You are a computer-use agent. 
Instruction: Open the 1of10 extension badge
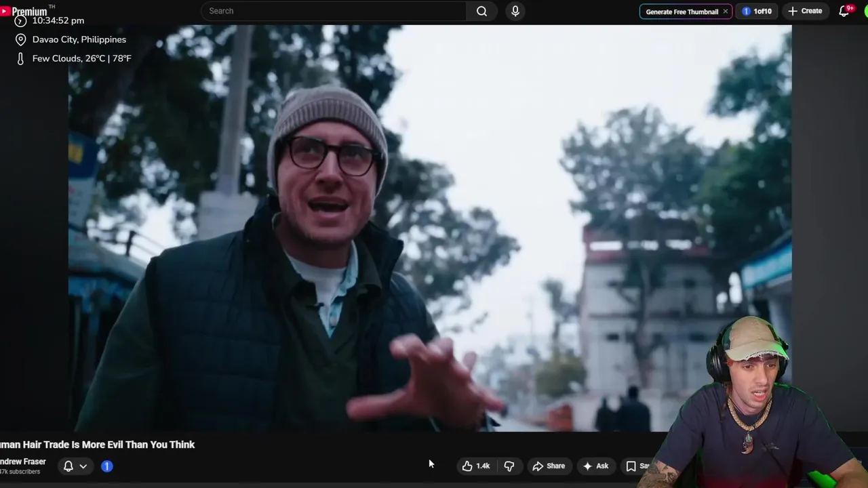coord(757,11)
